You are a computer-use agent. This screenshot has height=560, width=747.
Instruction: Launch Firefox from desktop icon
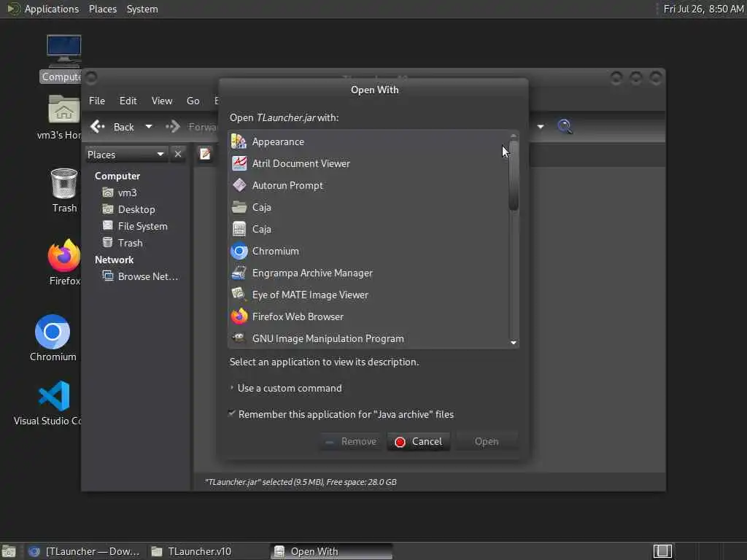tap(64, 256)
